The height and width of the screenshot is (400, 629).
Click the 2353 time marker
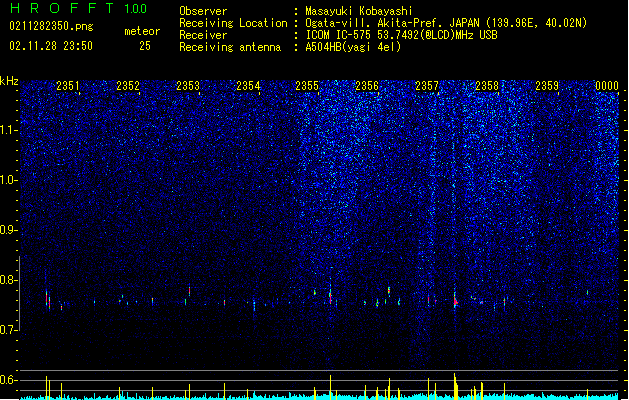188,86
